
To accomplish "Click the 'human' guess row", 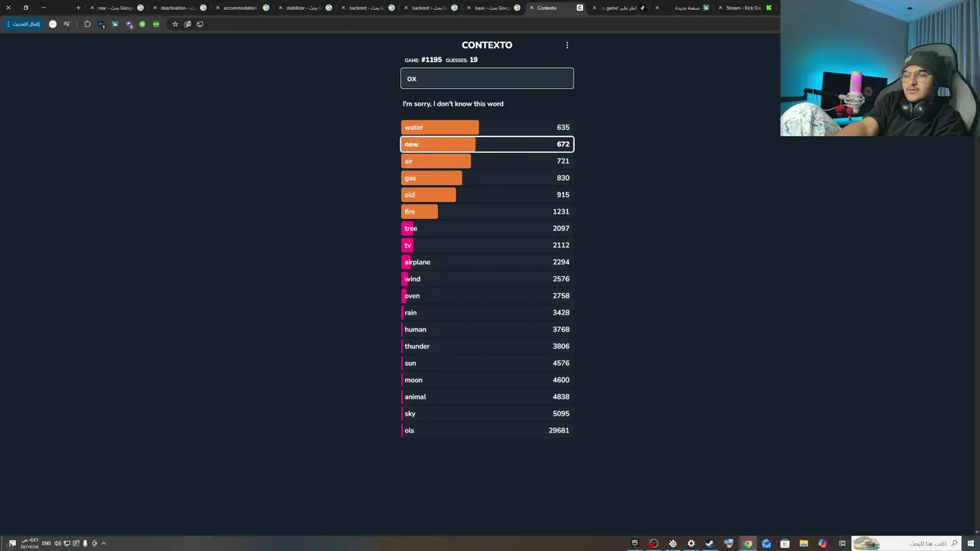I will (x=487, y=329).
